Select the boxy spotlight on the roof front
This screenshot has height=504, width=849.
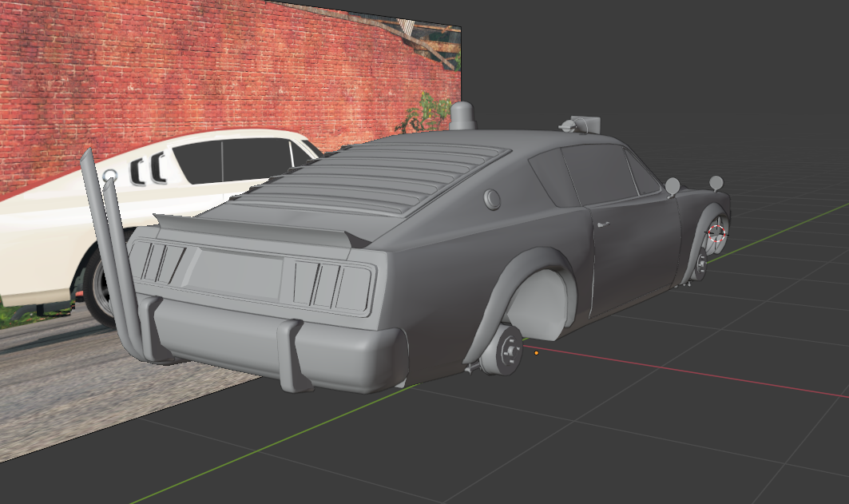point(581,125)
